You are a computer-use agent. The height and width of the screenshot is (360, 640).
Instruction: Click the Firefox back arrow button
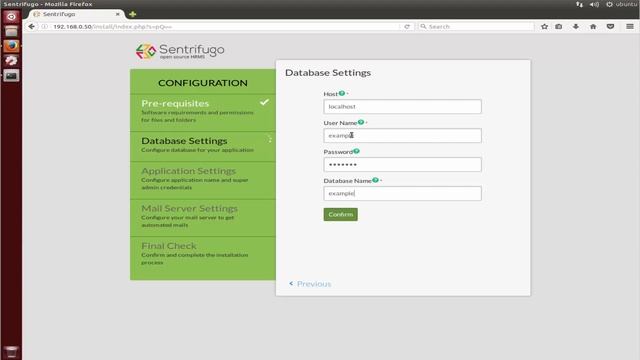coord(31,27)
